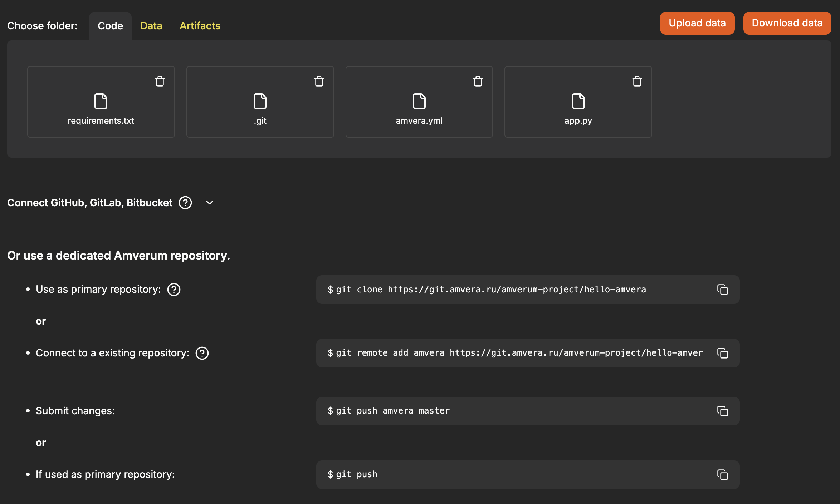Click the 'Submit changes:' label
840x504 pixels.
[x=75, y=411]
